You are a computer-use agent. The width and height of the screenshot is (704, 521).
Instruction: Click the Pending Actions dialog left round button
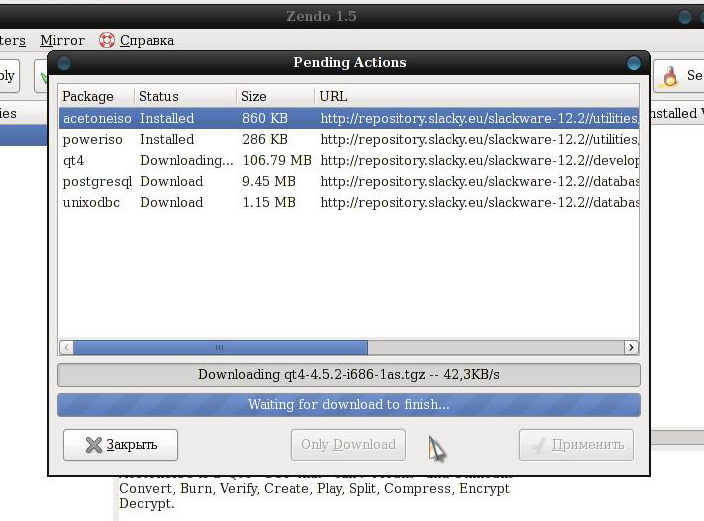point(64,63)
